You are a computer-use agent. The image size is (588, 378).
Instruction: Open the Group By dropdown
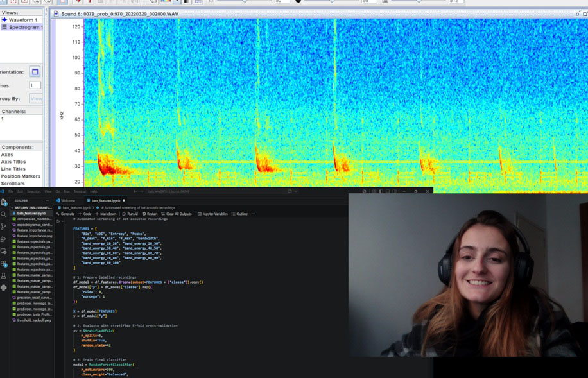[x=36, y=98]
